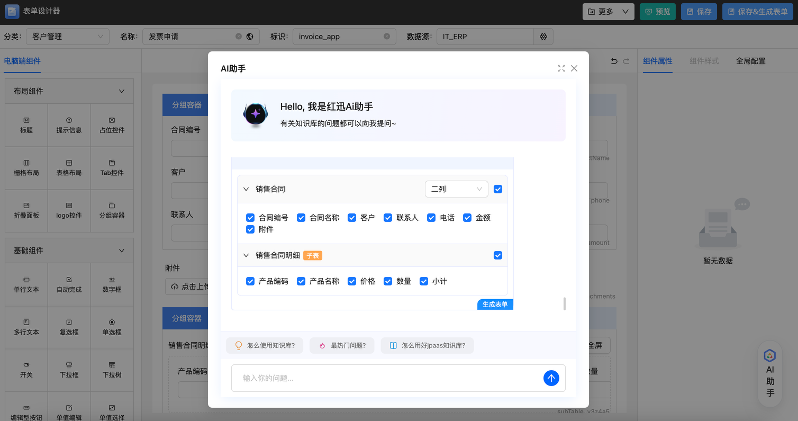Toggle the select-all checkbox for 销售合同
Viewport: 798px width, 421px height.
click(x=498, y=189)
